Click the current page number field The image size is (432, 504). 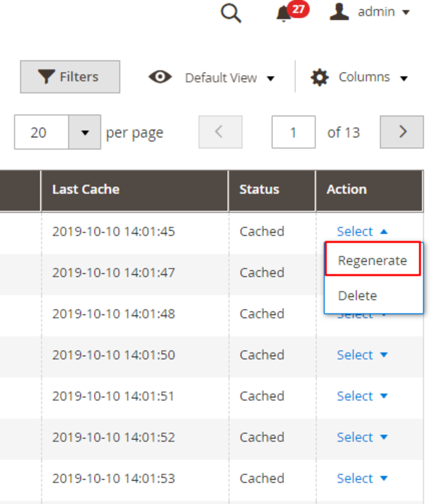pos(293,132)
